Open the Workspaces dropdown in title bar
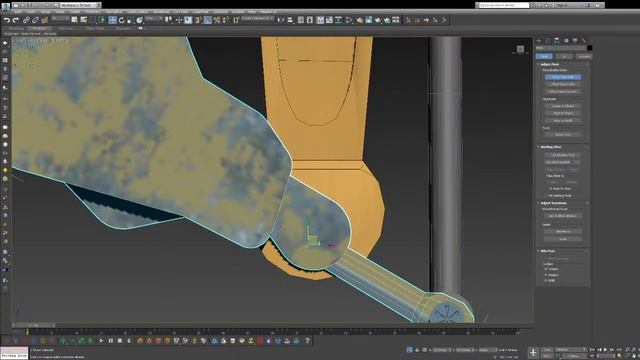The width and height of the screenshot is (640, 360). (x=80, y=5)
